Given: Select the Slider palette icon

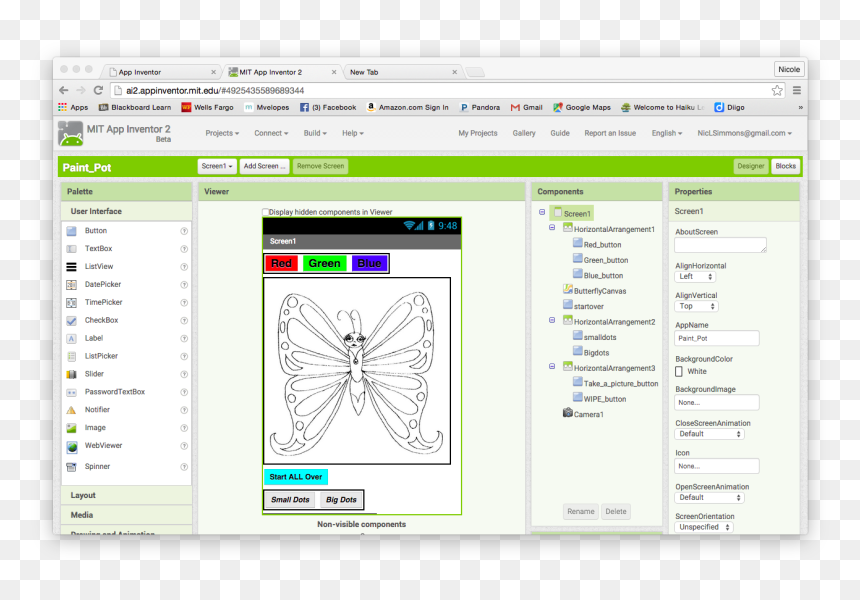Looking at the screenshot, I should pos(71,374).
